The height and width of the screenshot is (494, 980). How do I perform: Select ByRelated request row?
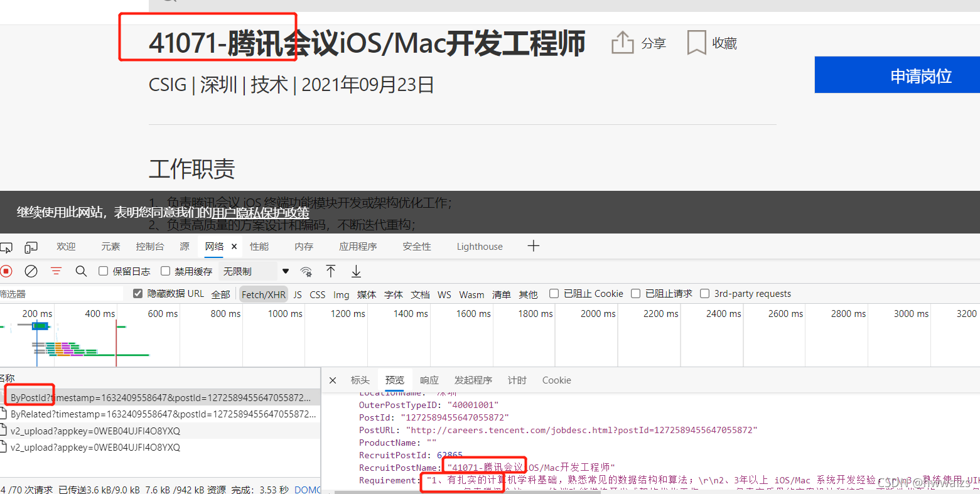point(160,414)
